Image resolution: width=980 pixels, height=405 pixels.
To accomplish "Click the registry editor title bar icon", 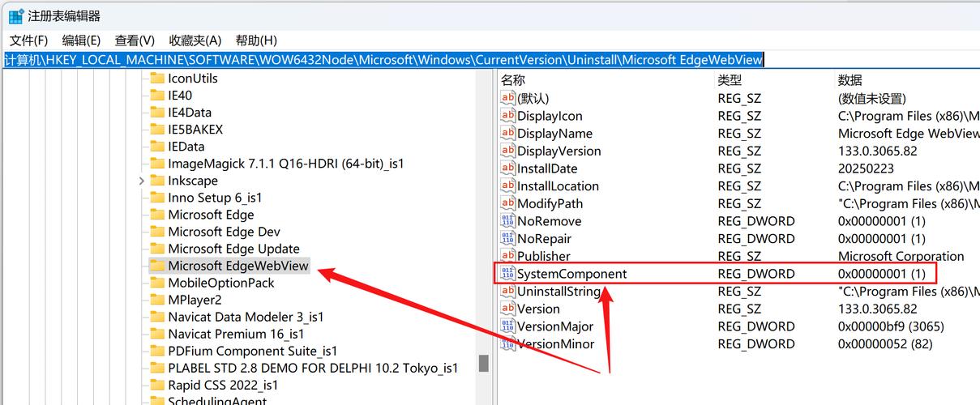I will [x=15, y=15].
